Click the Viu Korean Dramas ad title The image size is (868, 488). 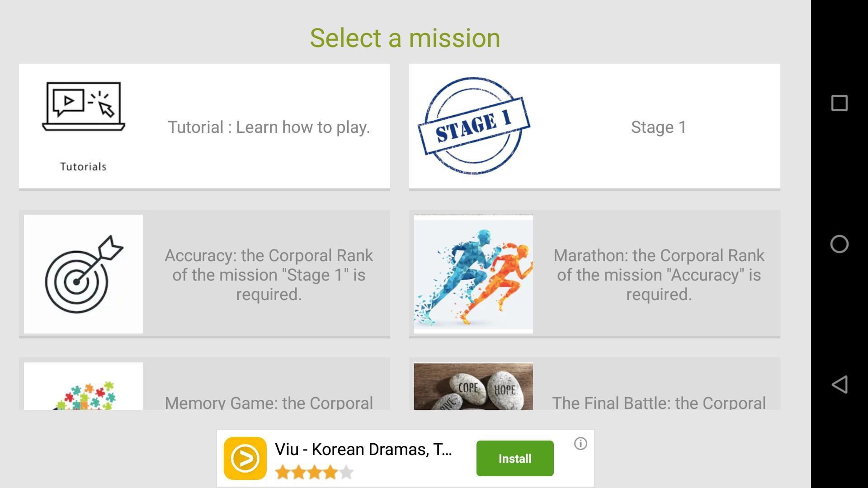[363, 449]
